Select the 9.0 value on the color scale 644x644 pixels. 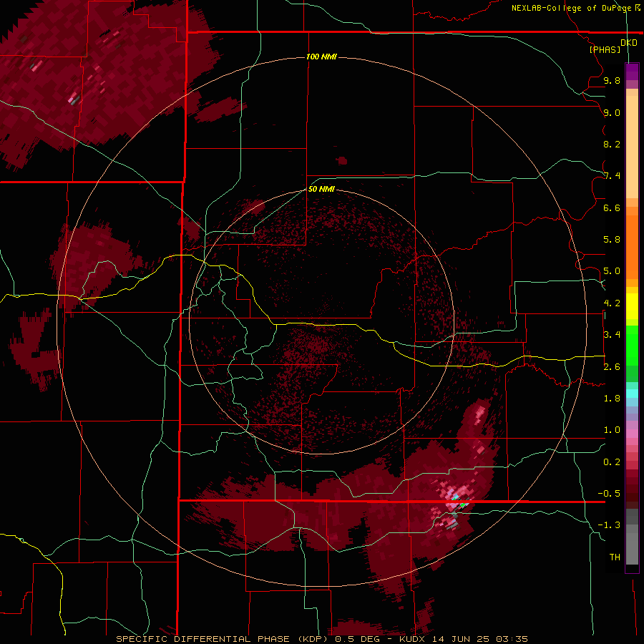point(612,112)
